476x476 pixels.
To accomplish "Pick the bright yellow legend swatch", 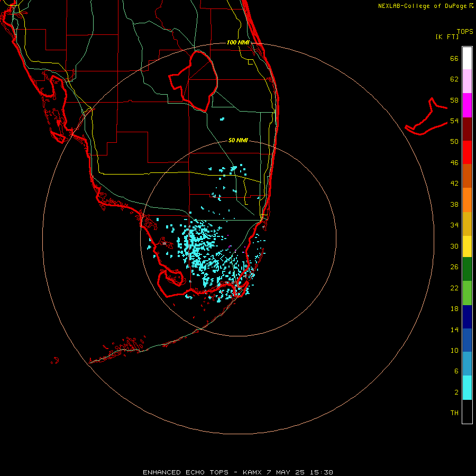I will pyautogui.click(x=467, y=246).
